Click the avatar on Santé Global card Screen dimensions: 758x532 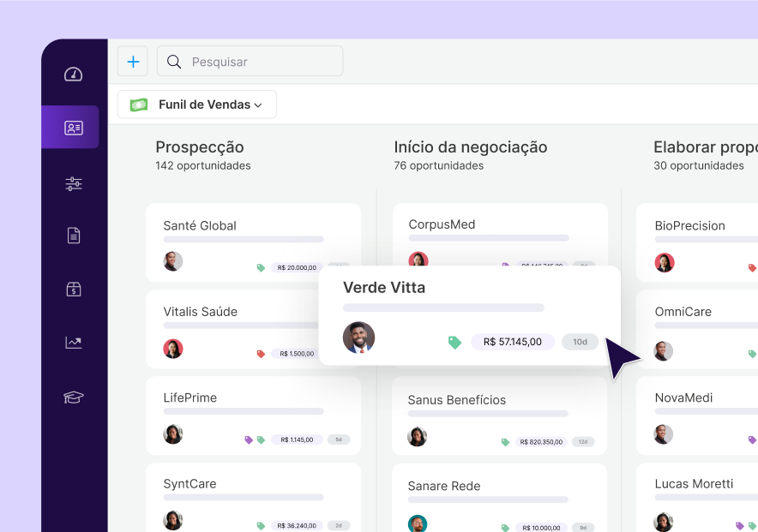[173, 261]
